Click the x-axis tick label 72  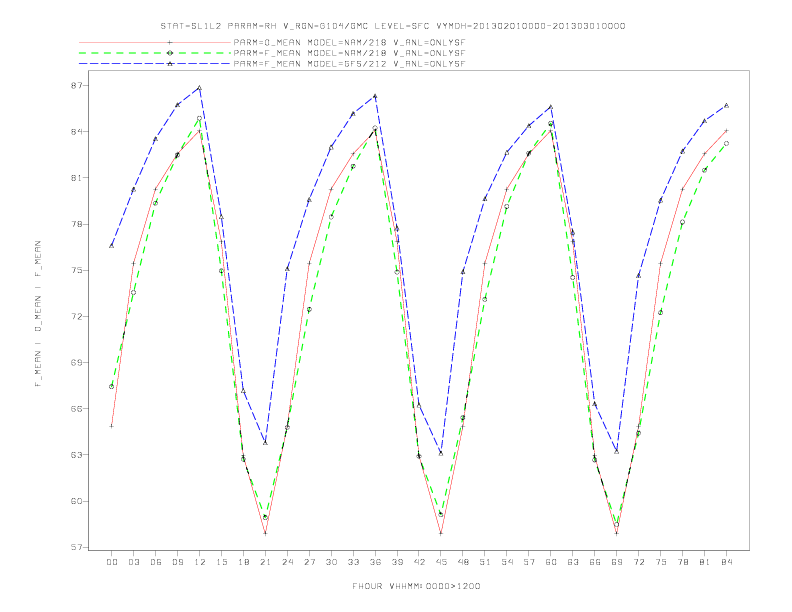tap(639, 562)
